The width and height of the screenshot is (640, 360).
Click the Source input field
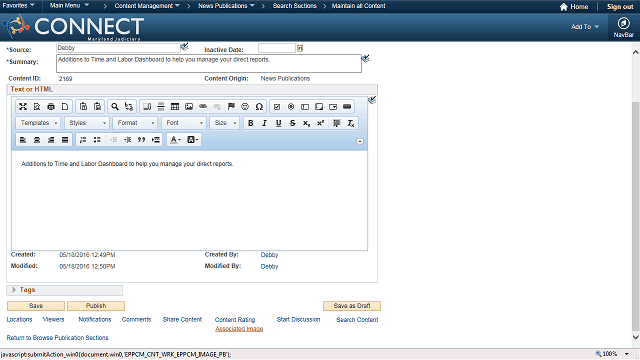[118, 48]
